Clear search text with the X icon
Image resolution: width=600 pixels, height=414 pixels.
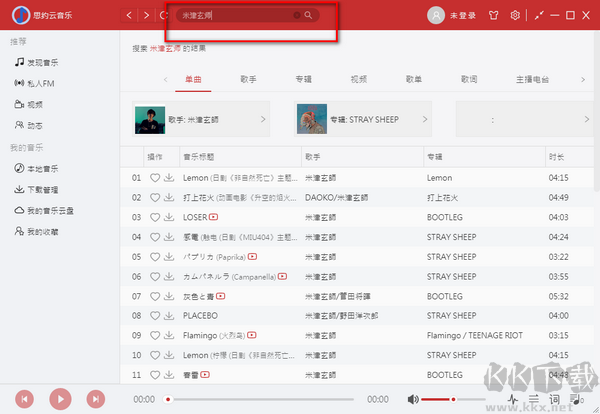295,16
